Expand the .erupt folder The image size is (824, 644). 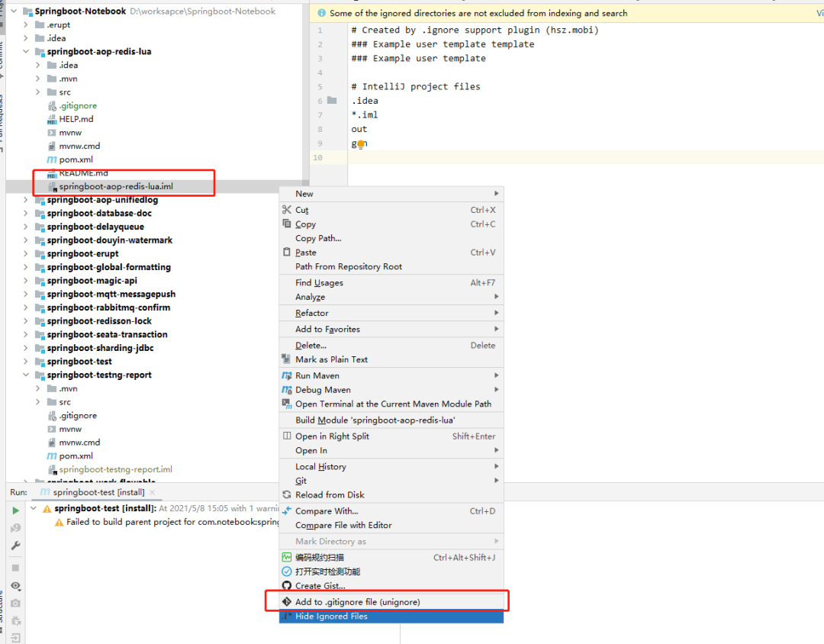pos(26,24)
